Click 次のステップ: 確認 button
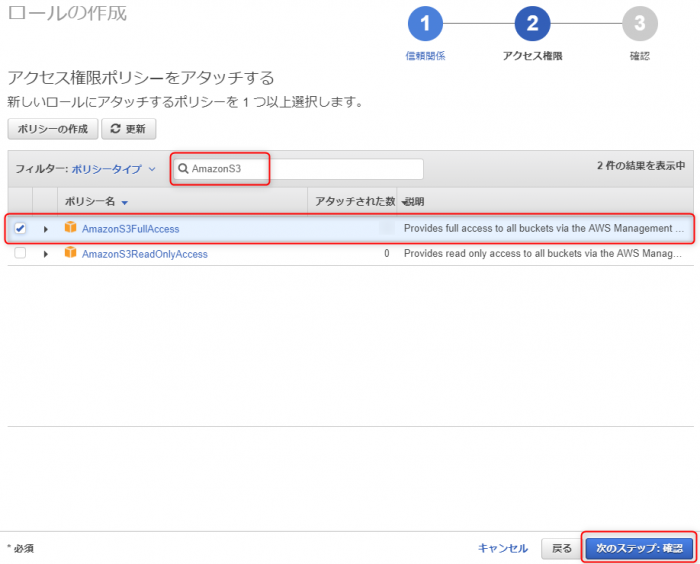700x564 pixels. point(639,548)
